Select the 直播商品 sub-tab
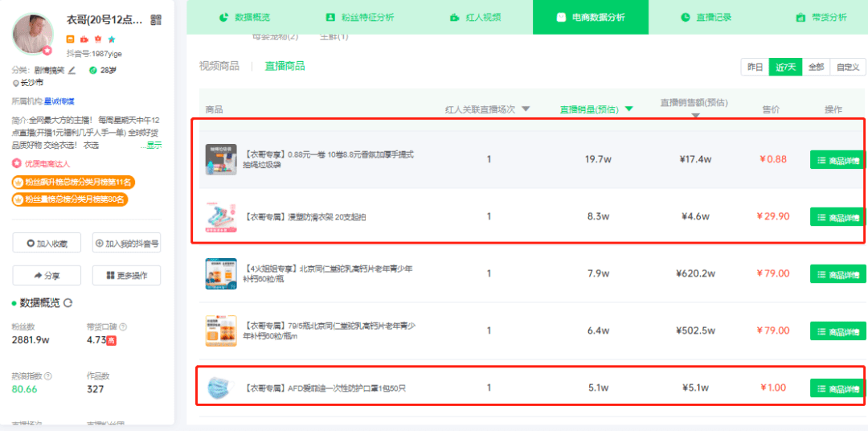The width and height of the screenshot is (868, 431). click(285, 67)
